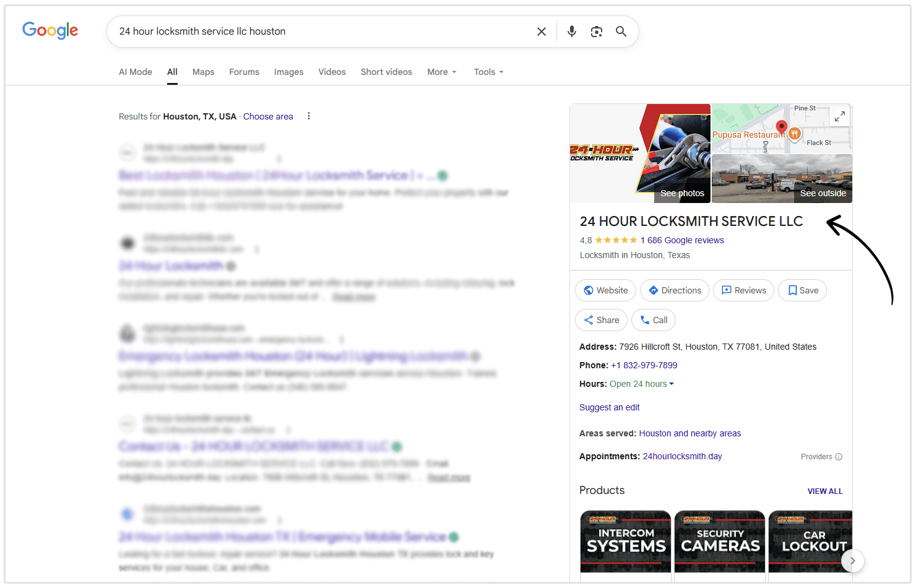Image resolution: width=916 pixels, height=588 pixels.
Task: Click the magnifying glass search icon
Action: point(621,32)
